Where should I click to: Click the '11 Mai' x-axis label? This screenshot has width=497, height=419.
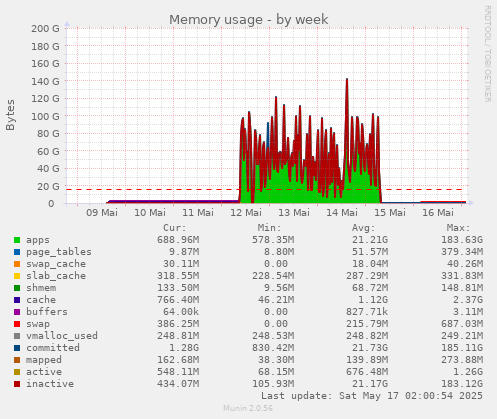[x=198, y=213]
